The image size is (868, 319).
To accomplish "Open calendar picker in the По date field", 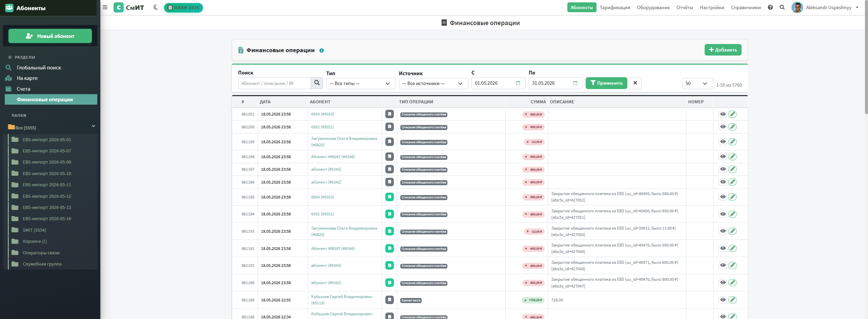I will tap(575, 83).
